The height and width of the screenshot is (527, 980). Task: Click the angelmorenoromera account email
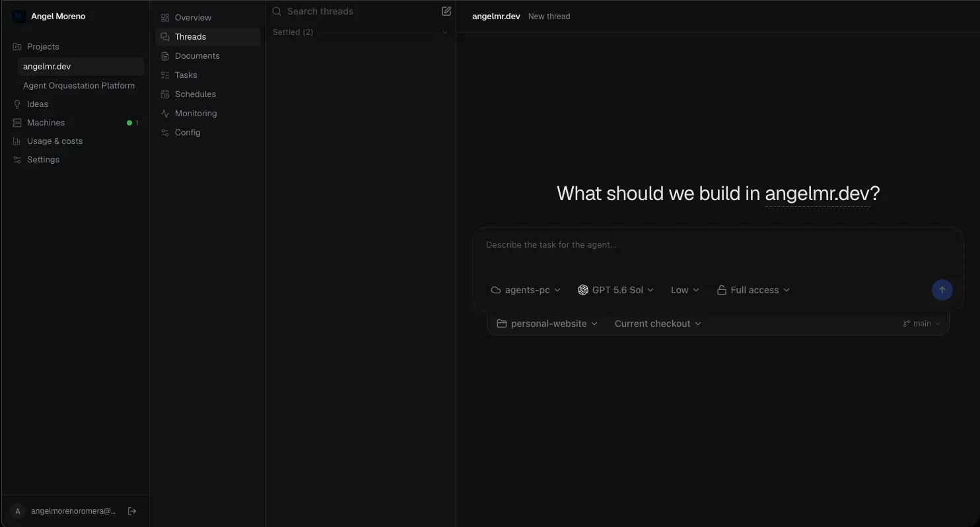[x=73, y=511]
